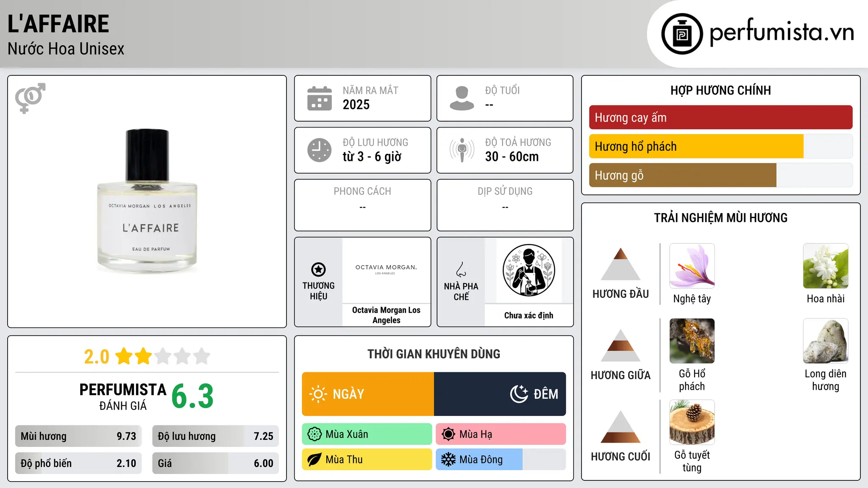Select the Ngày daytime segment
The height and width of the screenshot is (488, 868).
368,394
